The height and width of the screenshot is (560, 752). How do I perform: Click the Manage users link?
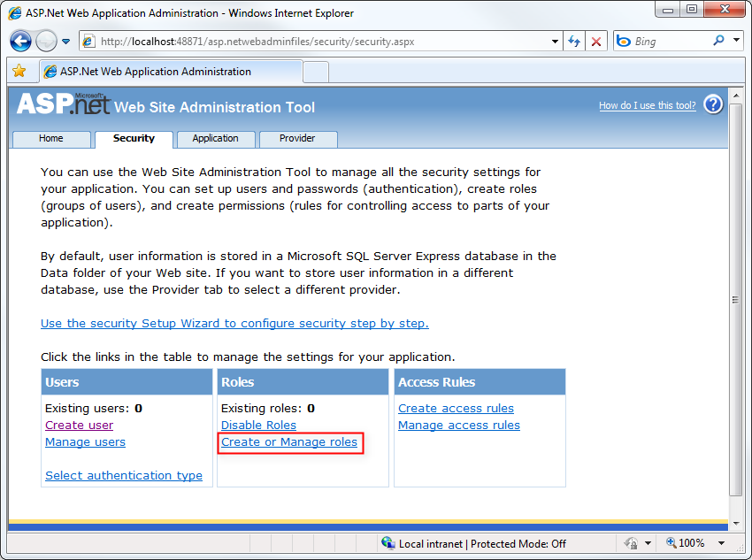click(85, 442)
